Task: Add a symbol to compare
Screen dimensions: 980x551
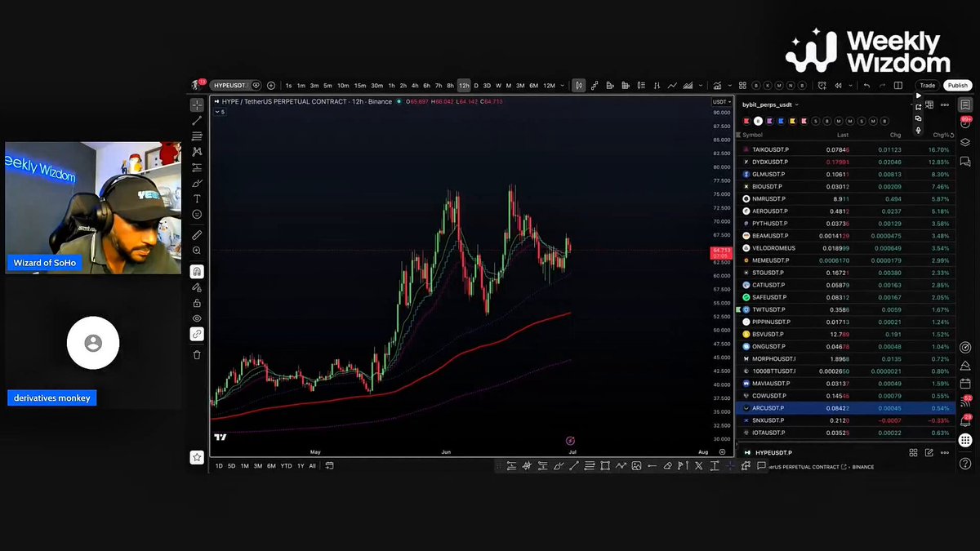Action: click(x=271, y=86)
